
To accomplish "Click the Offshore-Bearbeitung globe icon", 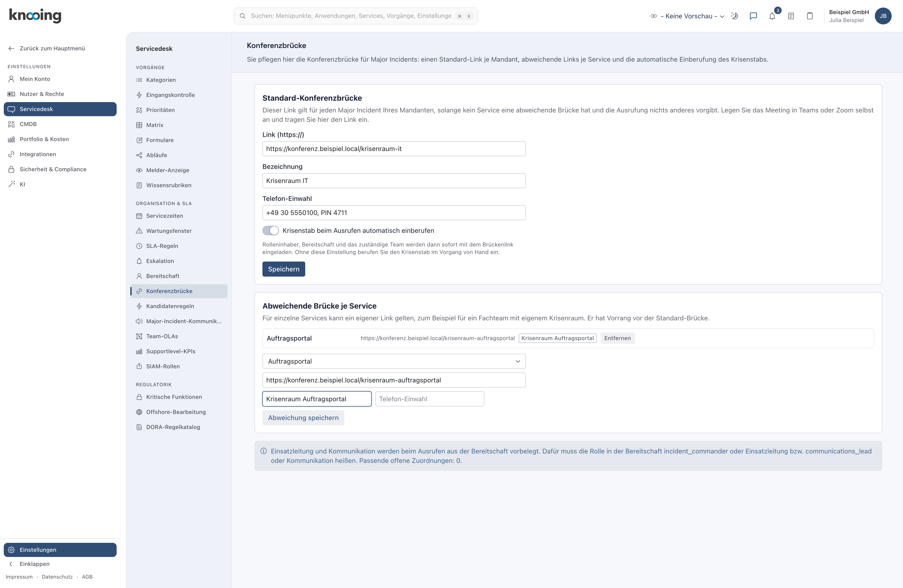I will coord(139,412).
